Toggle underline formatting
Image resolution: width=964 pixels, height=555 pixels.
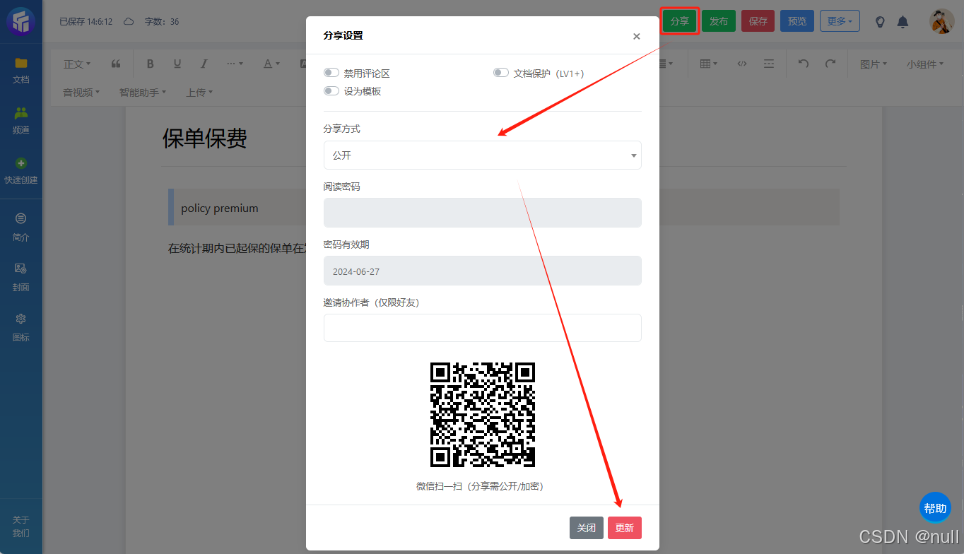tap(177, 64)
